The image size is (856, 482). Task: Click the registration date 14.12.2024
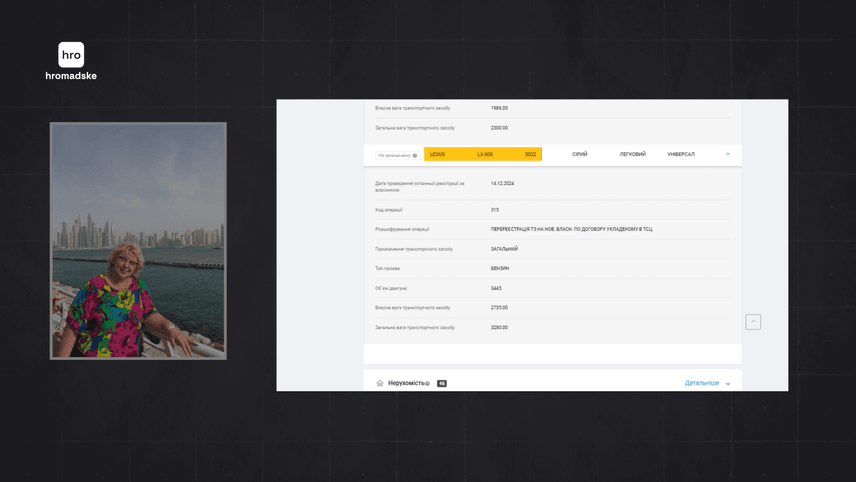pos(502,184)
